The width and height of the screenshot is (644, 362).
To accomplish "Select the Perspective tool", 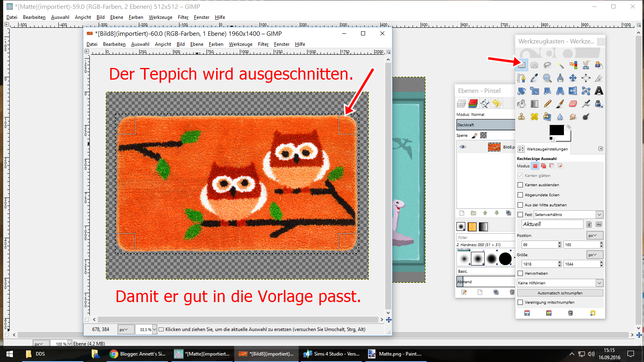I will click(x=560, y=91).
